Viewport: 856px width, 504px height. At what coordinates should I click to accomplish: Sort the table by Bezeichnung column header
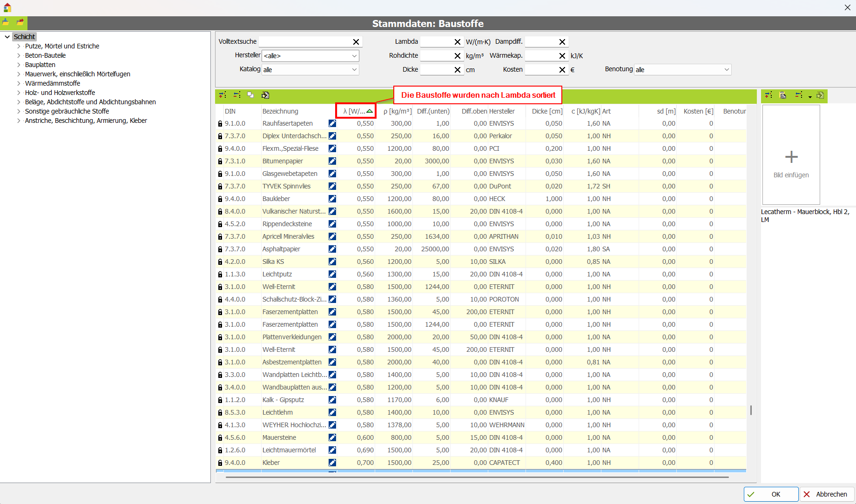coord(280,111)
